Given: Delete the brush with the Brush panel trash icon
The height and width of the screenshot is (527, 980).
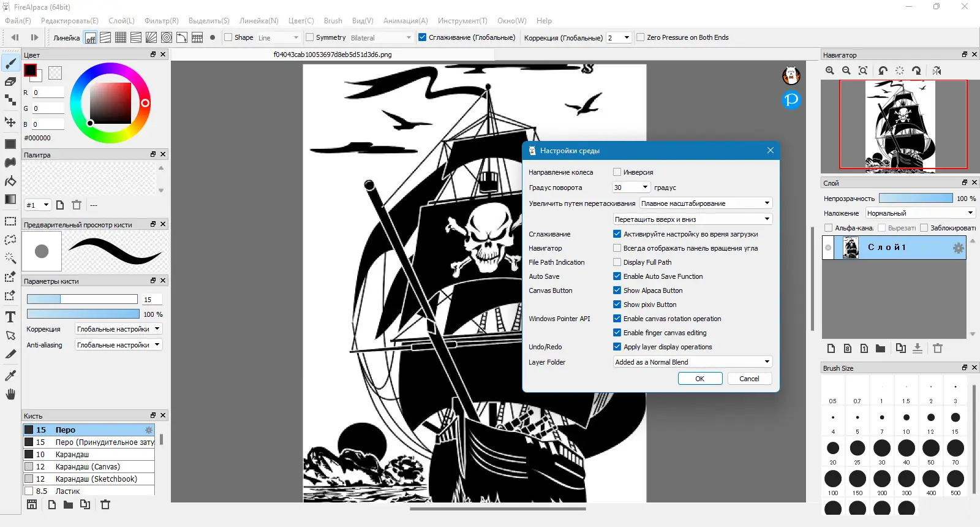Looking at the screenshot, I should pos(105,504).
